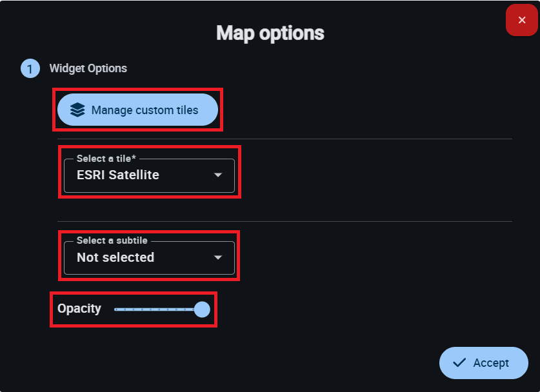Click the checkmark icon on Accept
Image resolution: width=540 pixels, height=392 pixels.
pyautogui.click(x=459, y=363)
